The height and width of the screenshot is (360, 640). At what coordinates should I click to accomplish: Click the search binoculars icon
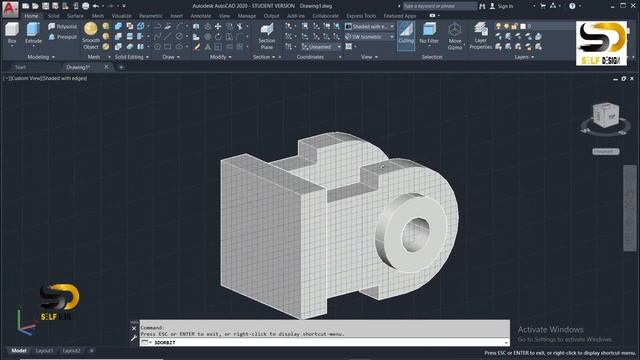click(482, 6)
